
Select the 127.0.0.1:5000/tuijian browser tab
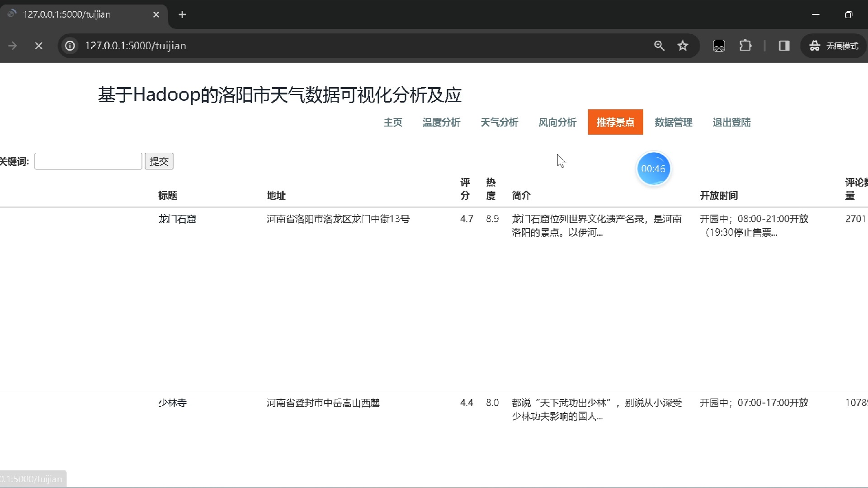coord(84,14)
